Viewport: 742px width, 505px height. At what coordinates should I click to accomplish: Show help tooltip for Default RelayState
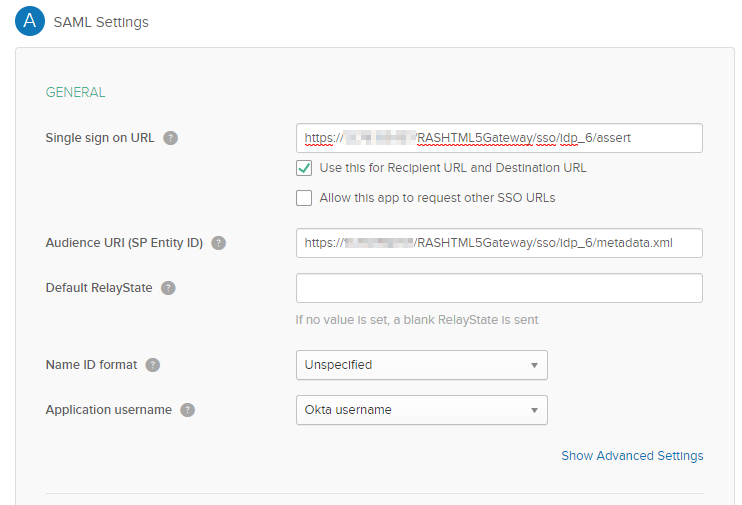coord(169,288)
